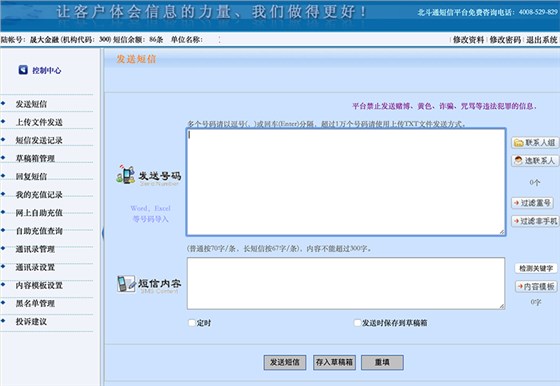Viewport: 560px width, 386px height.
Task: Collapse the sidebar with the splitter arrow
Action: 103,233
